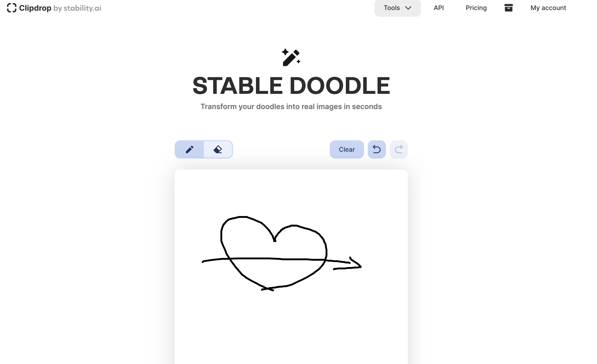Clear the doodle canvas

346,149
